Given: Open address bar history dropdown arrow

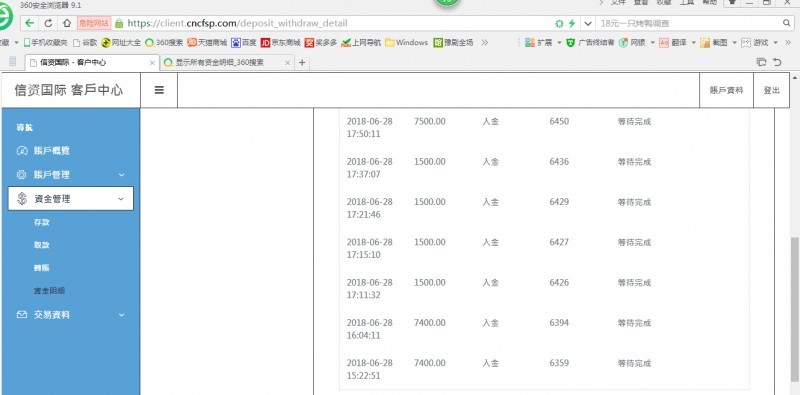Looking at the screenshot, I should pyautogui.click(x=588, y=23).
